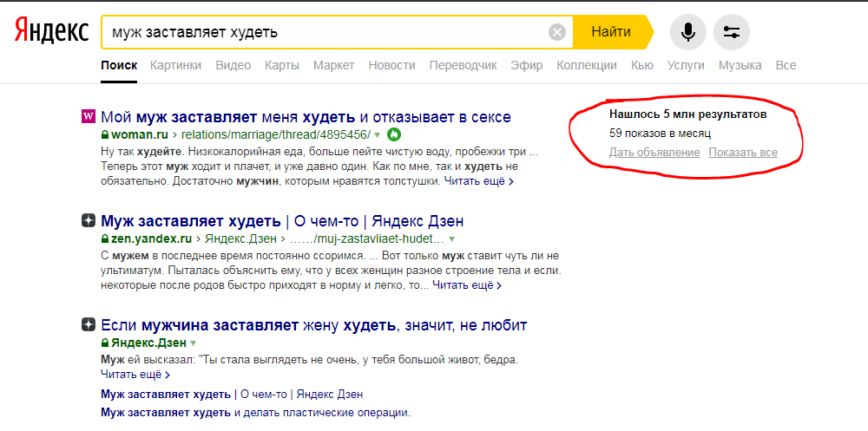The width and height of the screenshot is (868, 431).
Task: Expand dropdown arrow beside woman.ru URL
Action: coord(378,135)
